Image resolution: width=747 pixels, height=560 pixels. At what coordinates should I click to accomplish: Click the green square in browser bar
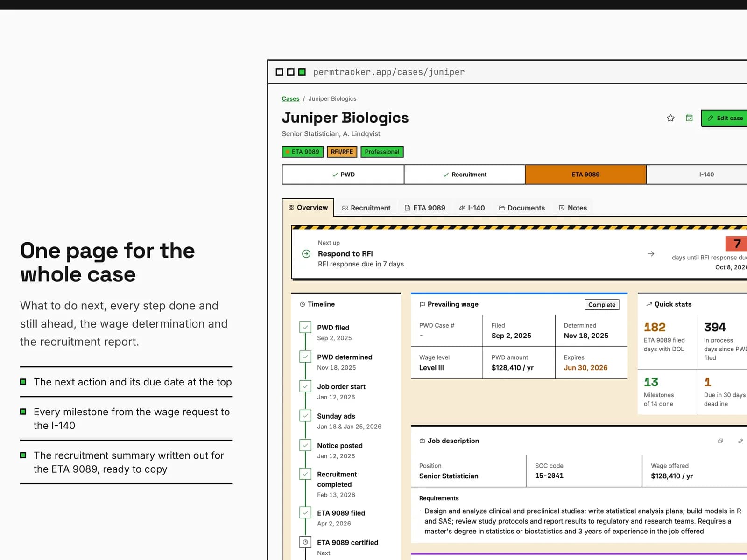pyautogui.click(x=302, y=72)
